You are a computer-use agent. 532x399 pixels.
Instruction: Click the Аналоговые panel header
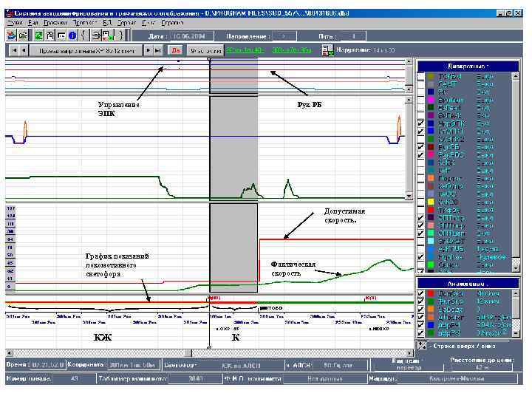(468, 283)
